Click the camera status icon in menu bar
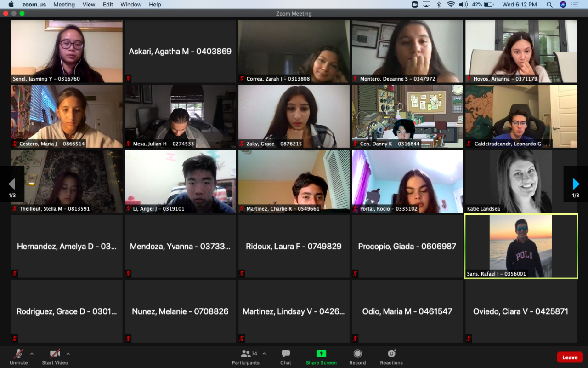 point(415,5)
